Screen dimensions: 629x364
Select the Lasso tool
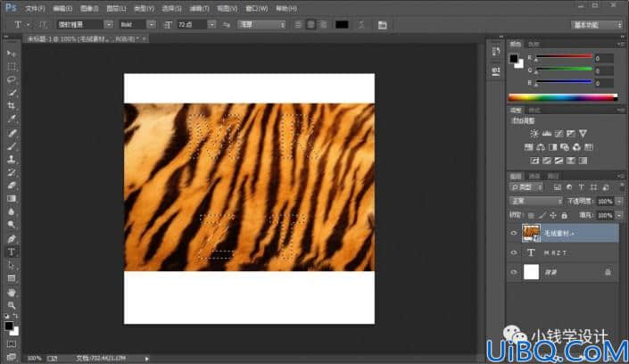(x=12, y=80)
